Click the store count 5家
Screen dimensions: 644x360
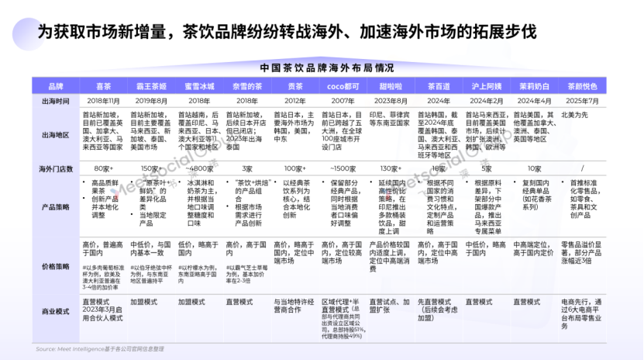[x=486, y=169]
